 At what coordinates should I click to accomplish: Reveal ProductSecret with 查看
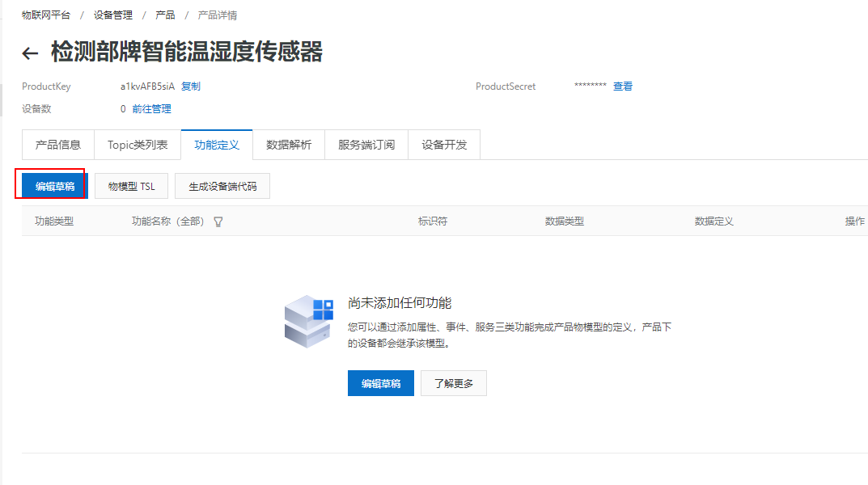tap(623, 86)
